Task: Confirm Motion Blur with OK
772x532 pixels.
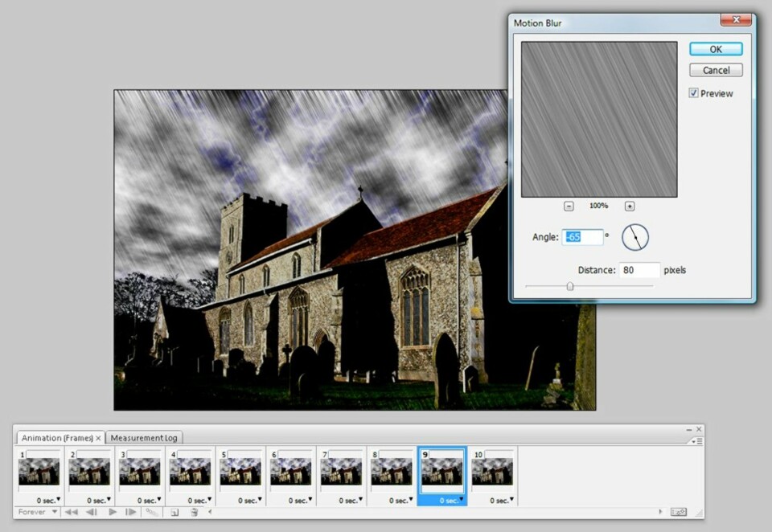Action: tap(715, 49)
